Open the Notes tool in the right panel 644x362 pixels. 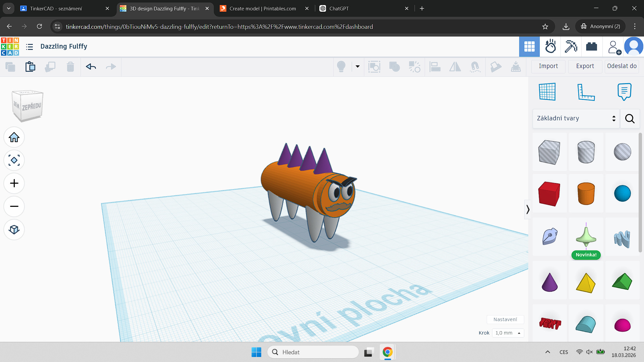pyautogui.click(x=624, y=92)
